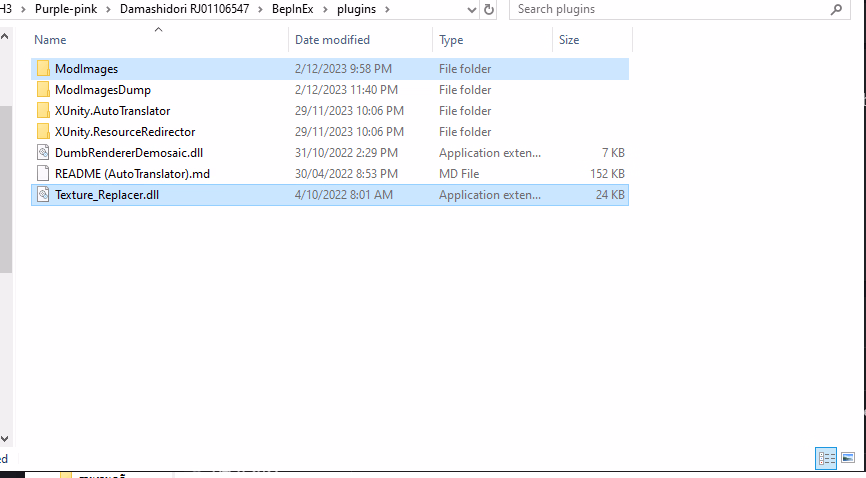Click the XUnity.AutoTranslator folder icon
866x478 pixels.
(43, 111)
